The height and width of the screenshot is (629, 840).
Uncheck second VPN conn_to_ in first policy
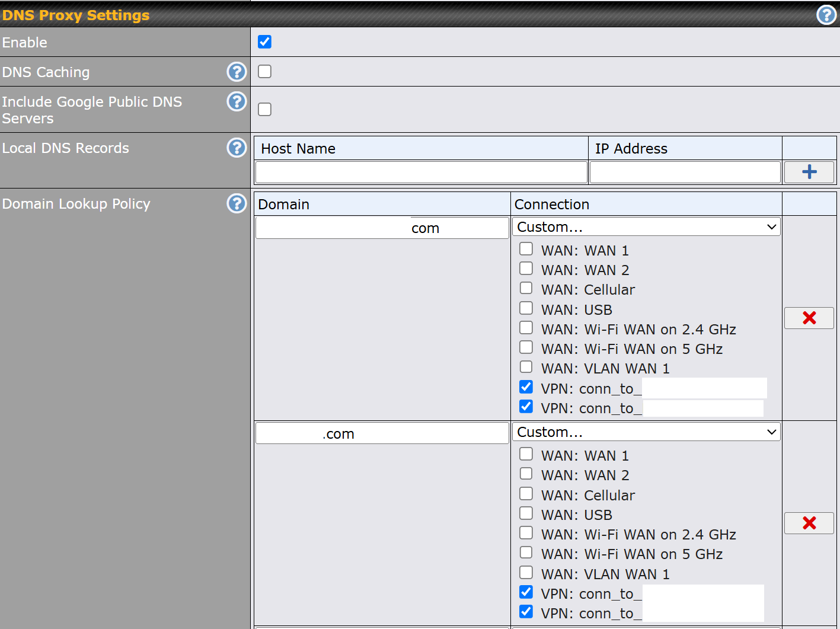click(526, 406)
